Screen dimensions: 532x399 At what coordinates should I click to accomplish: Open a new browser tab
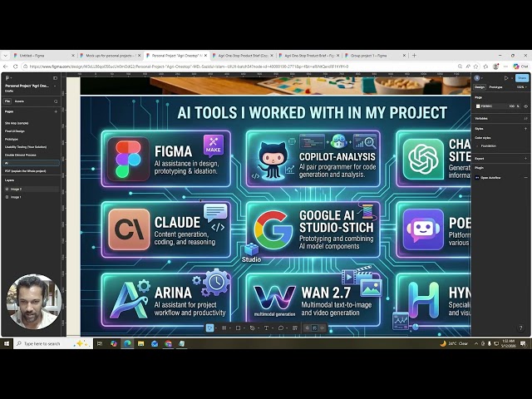click(x=414, y=56)
